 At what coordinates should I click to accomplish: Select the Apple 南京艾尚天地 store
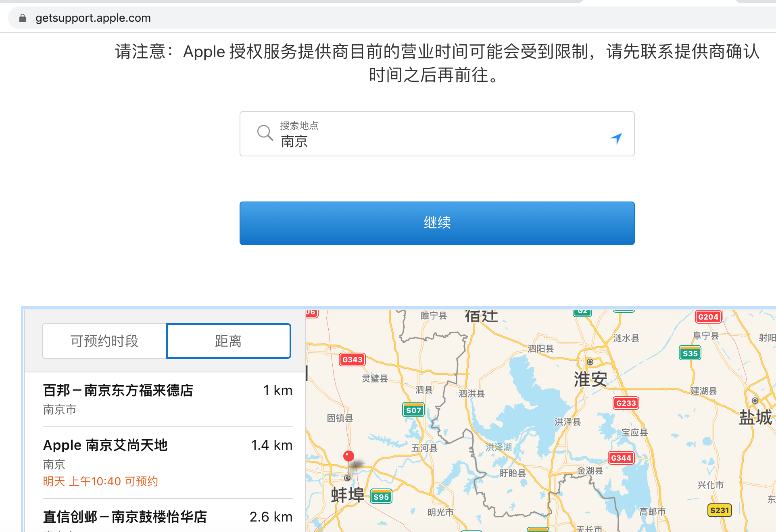(x=167, y=463)
